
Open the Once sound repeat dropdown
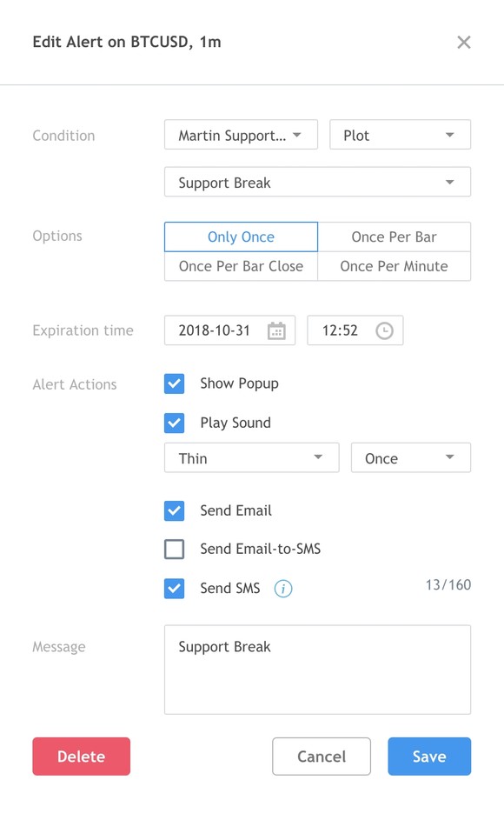point(411,457)
